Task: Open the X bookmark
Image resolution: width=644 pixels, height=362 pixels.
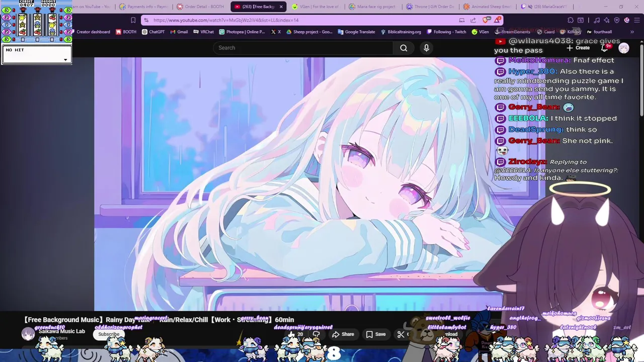Action: click(x=276, y=32)
